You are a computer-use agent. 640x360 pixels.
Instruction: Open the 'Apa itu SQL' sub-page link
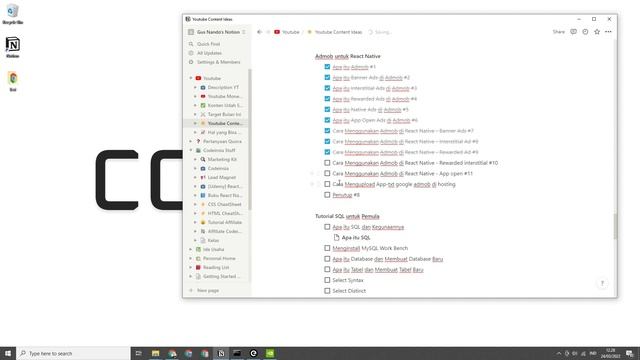[x=352, y=238]
